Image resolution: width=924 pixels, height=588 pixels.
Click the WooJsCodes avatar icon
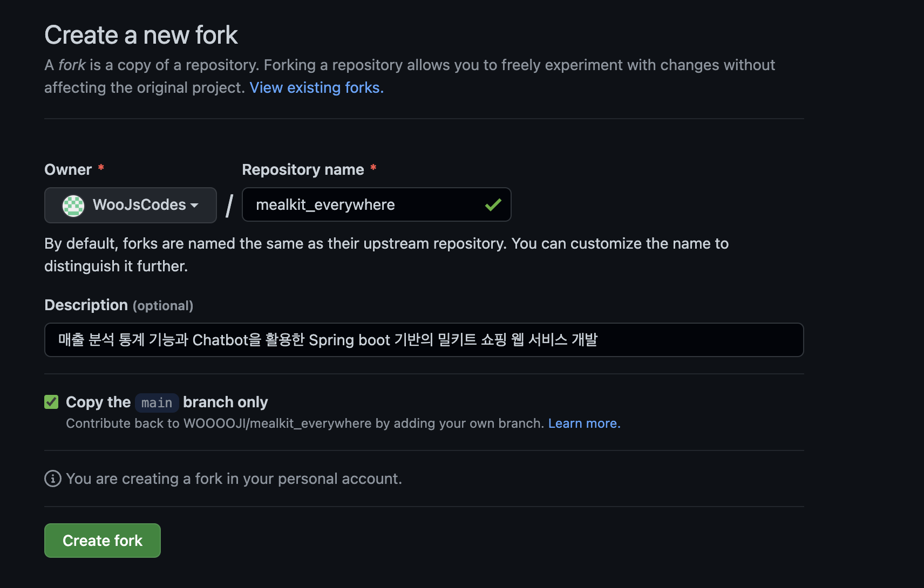73,206
